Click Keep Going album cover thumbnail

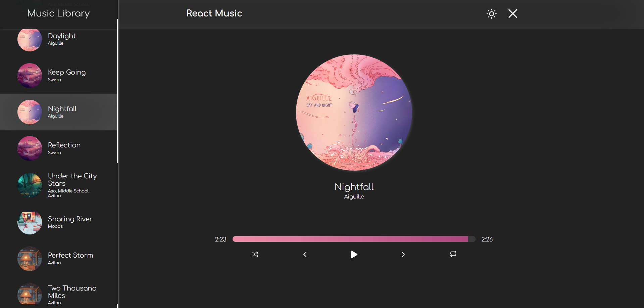point(30,76)
